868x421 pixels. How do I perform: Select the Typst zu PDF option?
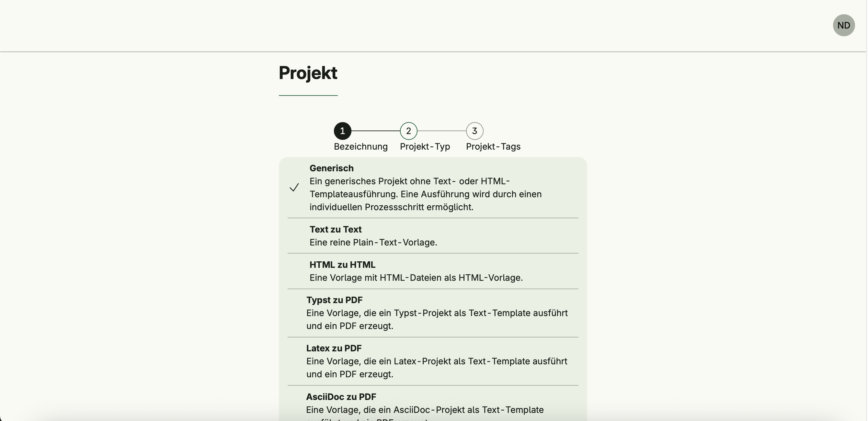click(x=334, y=300)
